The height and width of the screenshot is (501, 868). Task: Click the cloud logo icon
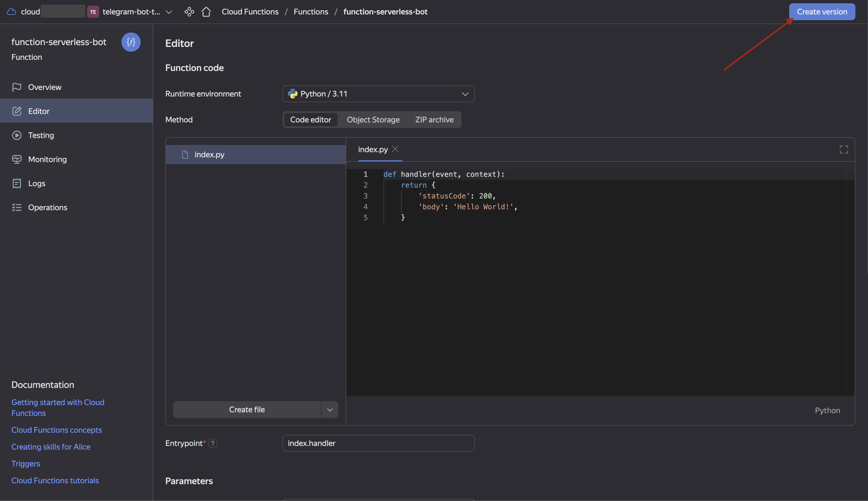(x=11, y=12)
